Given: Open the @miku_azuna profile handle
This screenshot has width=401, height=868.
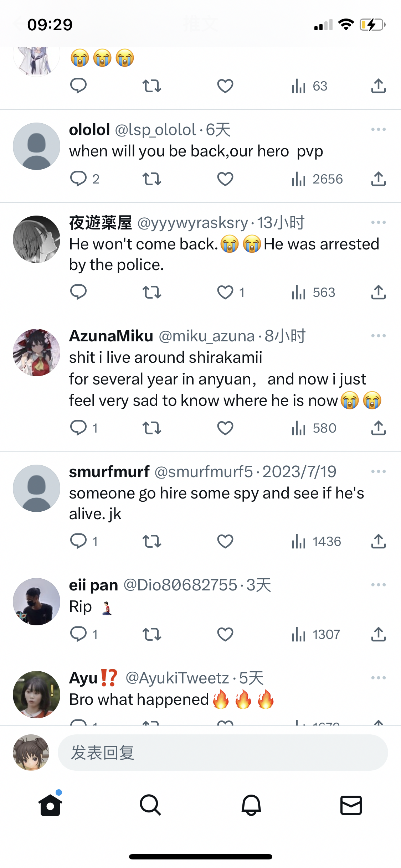Looking at the screenshot, I should tap(207, 336).
